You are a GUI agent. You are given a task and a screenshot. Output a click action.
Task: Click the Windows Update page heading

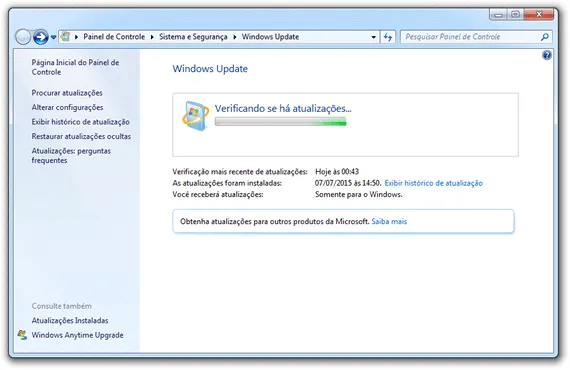tap(210, 69)
